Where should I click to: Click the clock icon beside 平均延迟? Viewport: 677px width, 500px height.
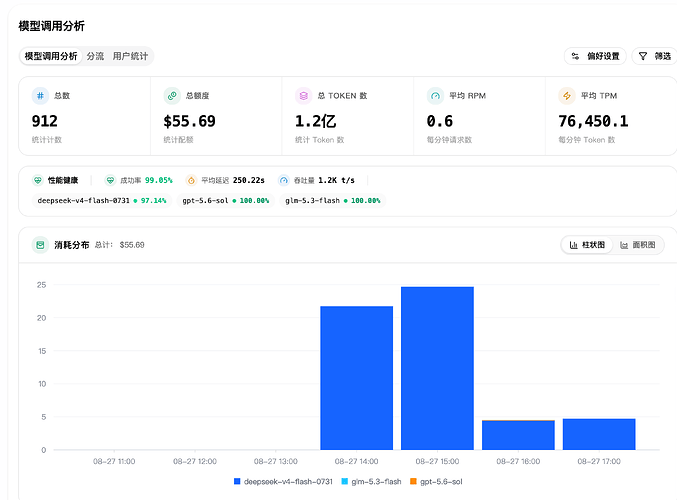tap(191, 180)
